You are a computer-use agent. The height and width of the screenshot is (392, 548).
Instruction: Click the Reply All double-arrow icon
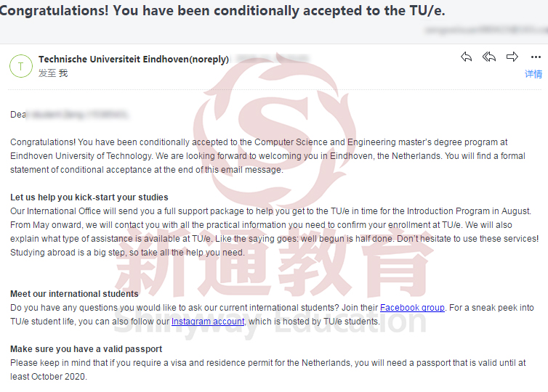coord(489,57)
